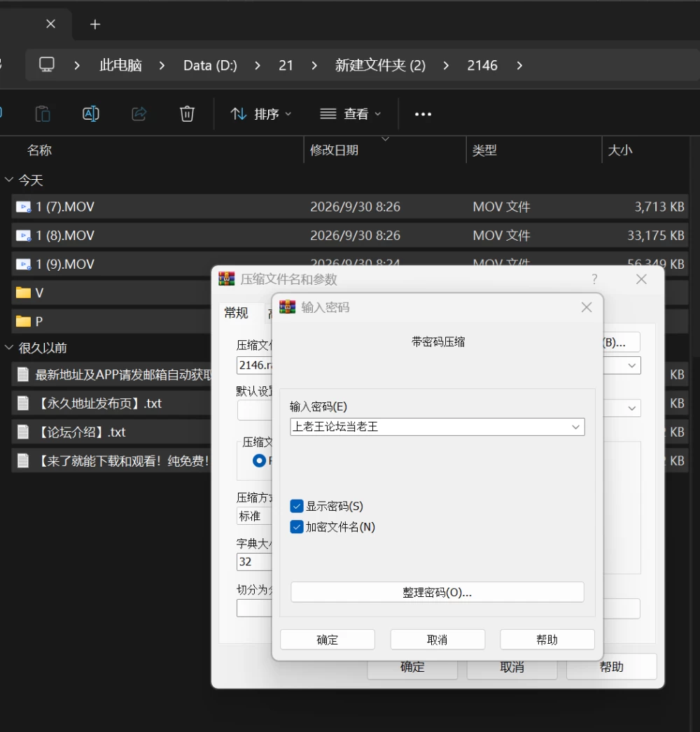
Task: Click the video icon of 1 (7).MOV
Action: click(23, 207)
